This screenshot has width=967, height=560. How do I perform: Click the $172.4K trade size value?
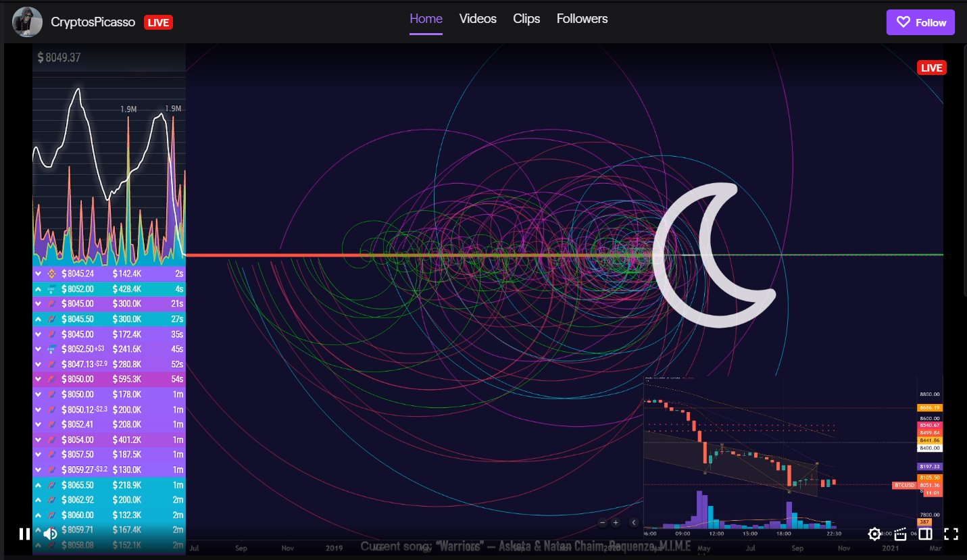[x=127, y=334]
